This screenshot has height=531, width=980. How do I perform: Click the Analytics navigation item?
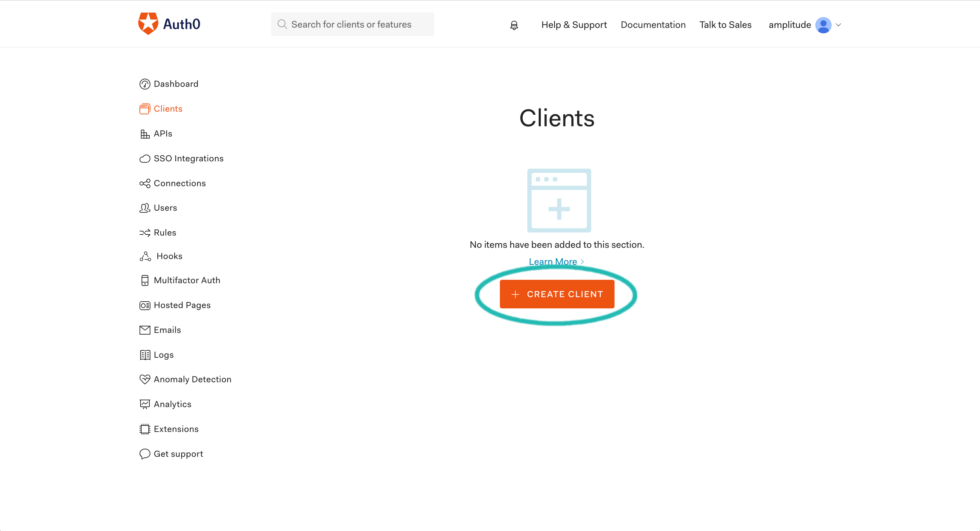point(172,403)
